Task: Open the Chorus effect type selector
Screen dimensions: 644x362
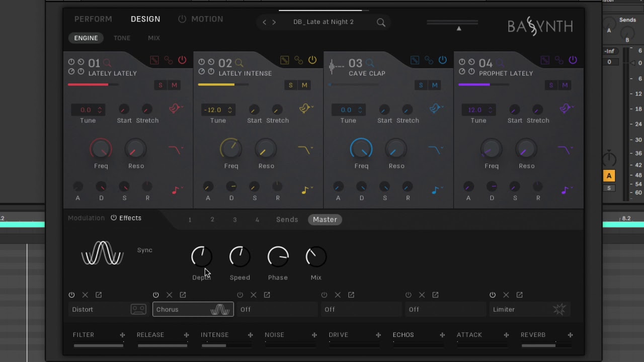Action: pyautogui.click(x=193, y=309)
